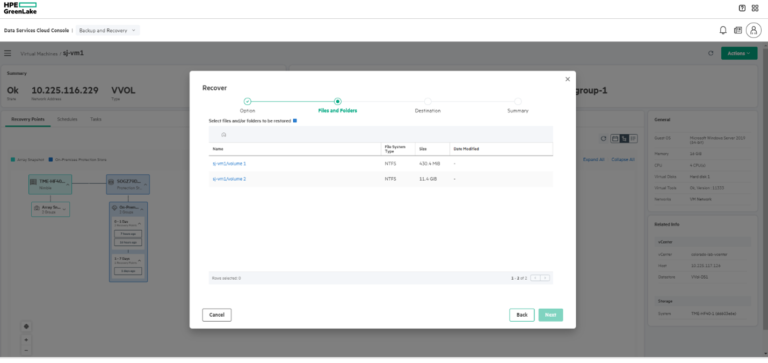This screenshot has width=768, height=363.
Task: Go to the Option wizard step
Action: (247, 101)
